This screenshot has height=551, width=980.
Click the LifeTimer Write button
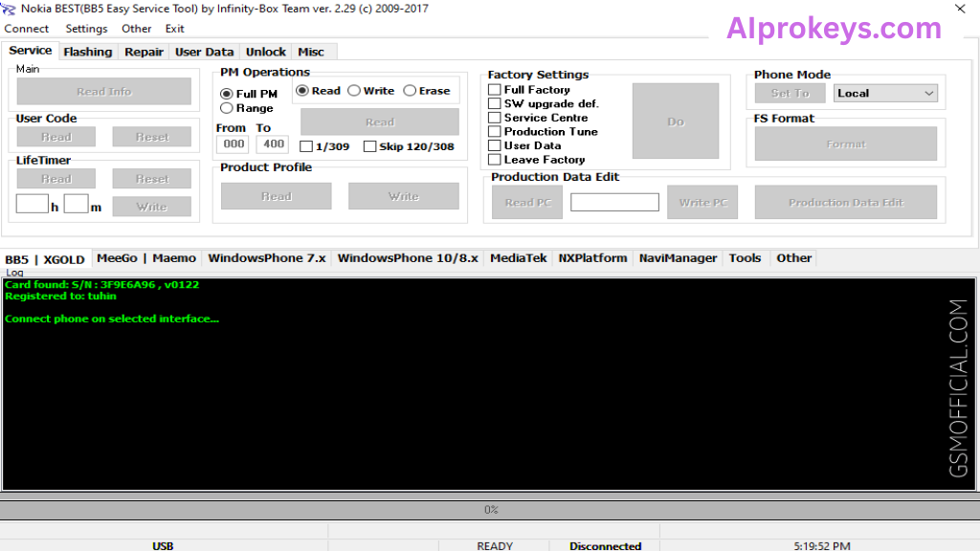click(152, 207)
